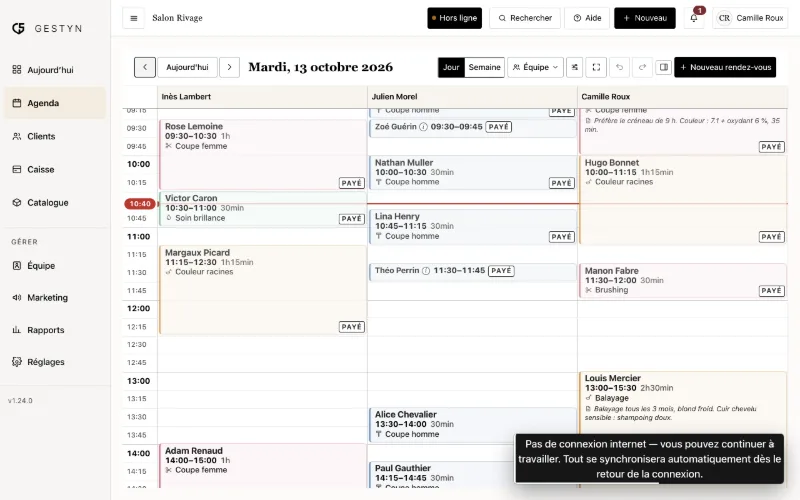
Task: Open Rapports in the sidebar
Action: pyautogui.click(x=55, y=330)
